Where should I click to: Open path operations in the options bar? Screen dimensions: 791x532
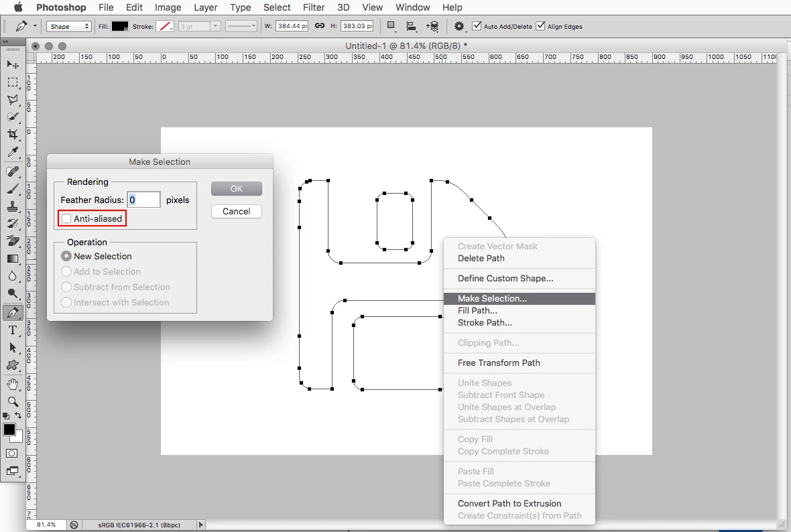390,25
